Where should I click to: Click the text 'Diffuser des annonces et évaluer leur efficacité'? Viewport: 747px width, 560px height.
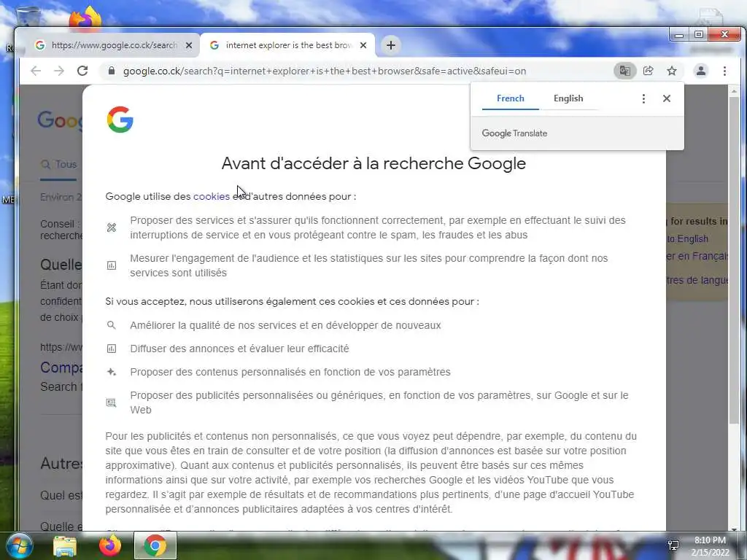pos(239,349)
